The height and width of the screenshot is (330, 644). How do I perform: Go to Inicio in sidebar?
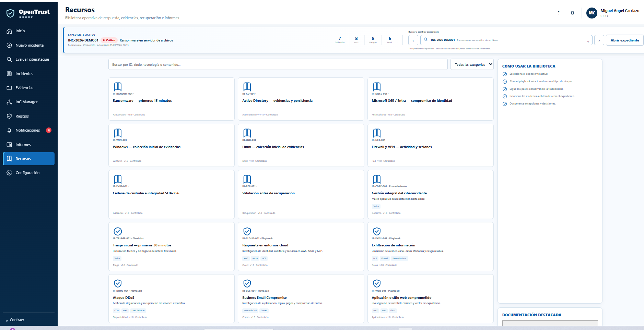coord(28,31)
